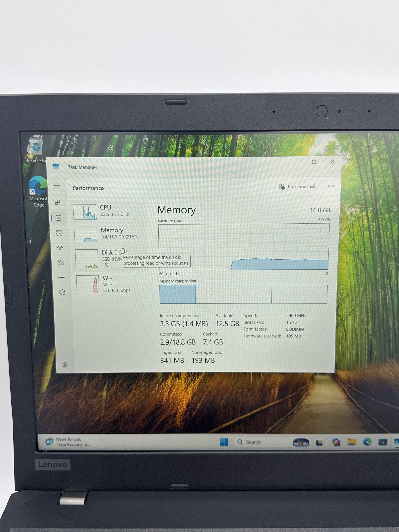Open the three-dots more options menu
The width and height of the screenshot is (399, 532).
tap(331, 186)
